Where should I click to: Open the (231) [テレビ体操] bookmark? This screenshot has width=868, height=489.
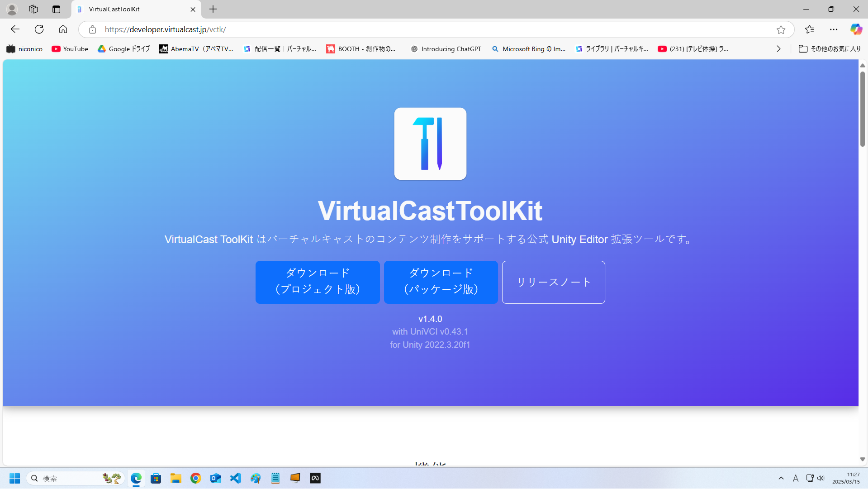pos(693,49)
